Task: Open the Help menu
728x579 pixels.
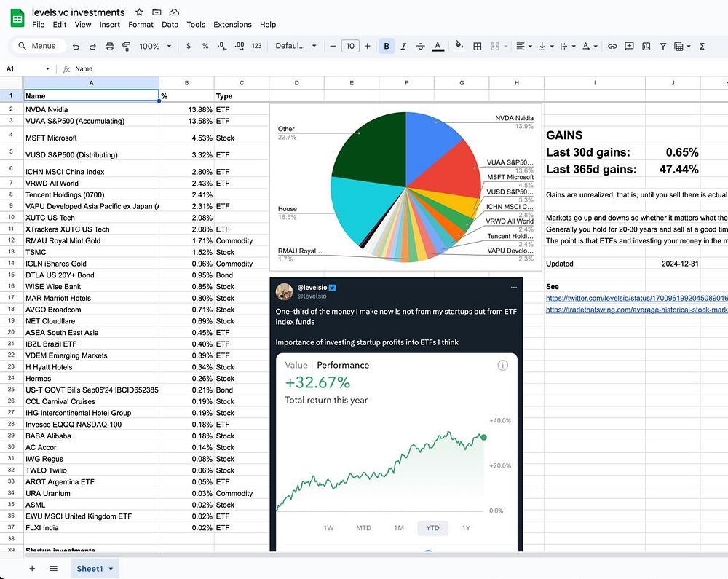Action: pos(268,25)
